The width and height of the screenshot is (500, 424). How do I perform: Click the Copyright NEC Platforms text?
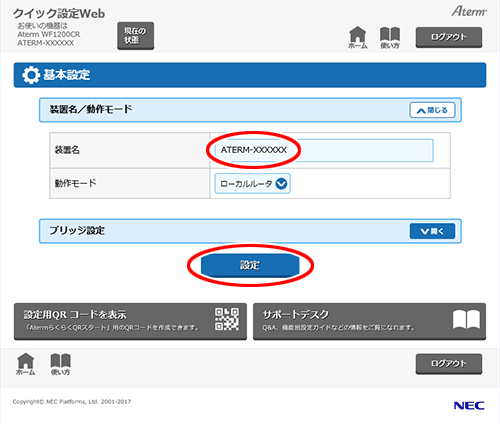coord(72,402)
